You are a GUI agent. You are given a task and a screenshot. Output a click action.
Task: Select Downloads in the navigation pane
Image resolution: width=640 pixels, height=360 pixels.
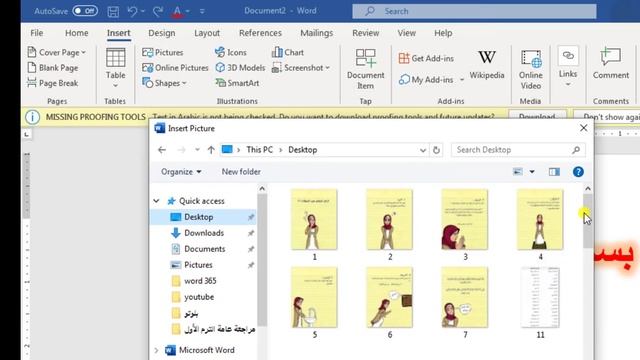tap(203, 233)
